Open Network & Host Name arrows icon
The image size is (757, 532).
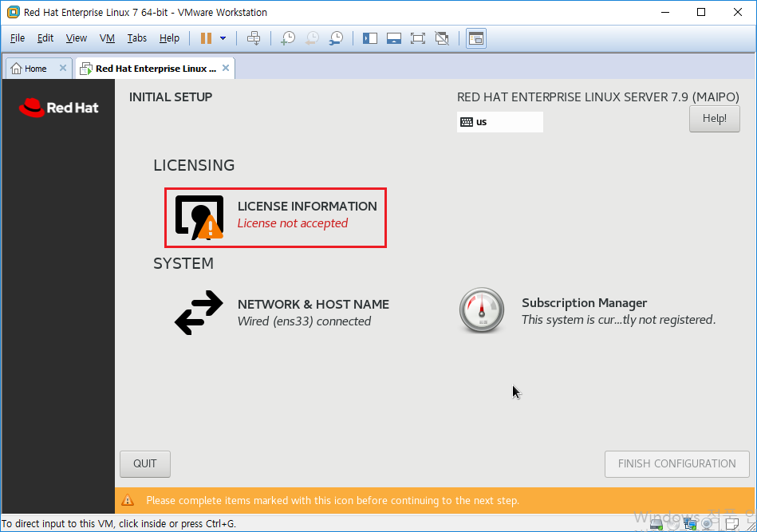(199, 313)
